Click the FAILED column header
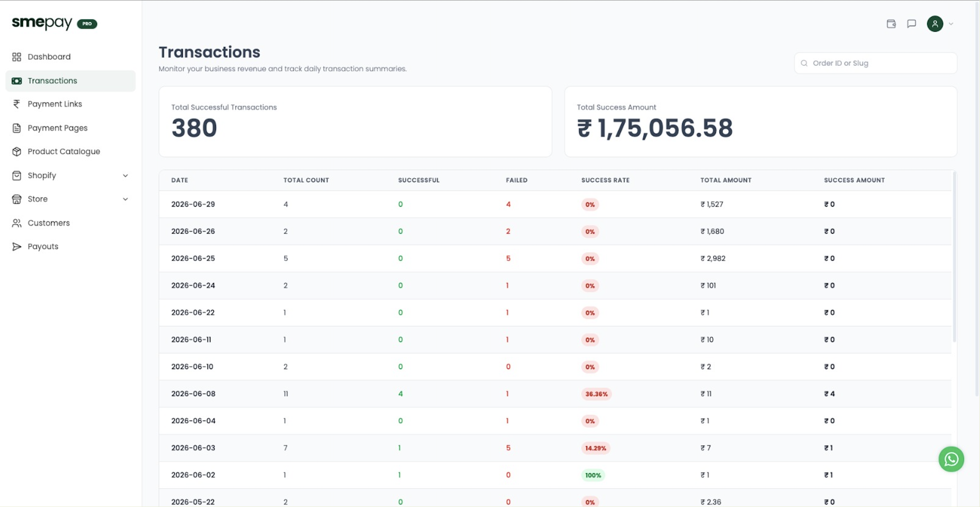 coord(516,180)
